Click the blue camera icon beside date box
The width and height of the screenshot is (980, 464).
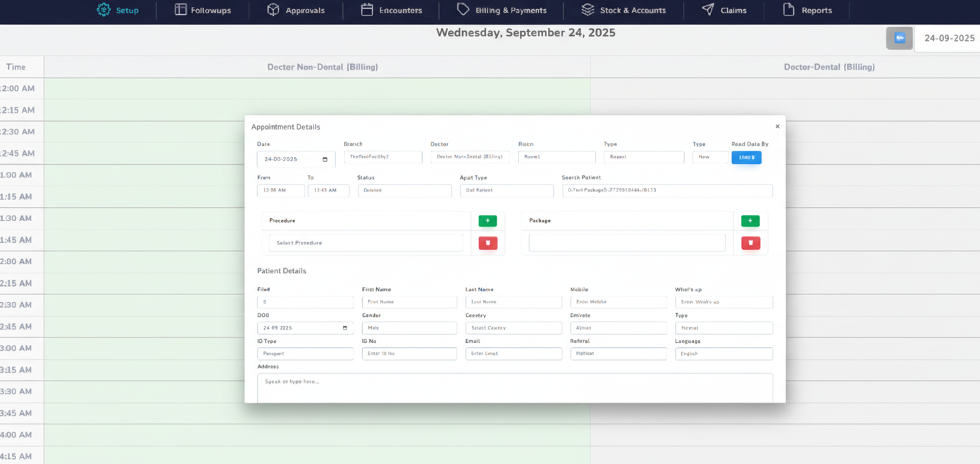click(899, 38)
